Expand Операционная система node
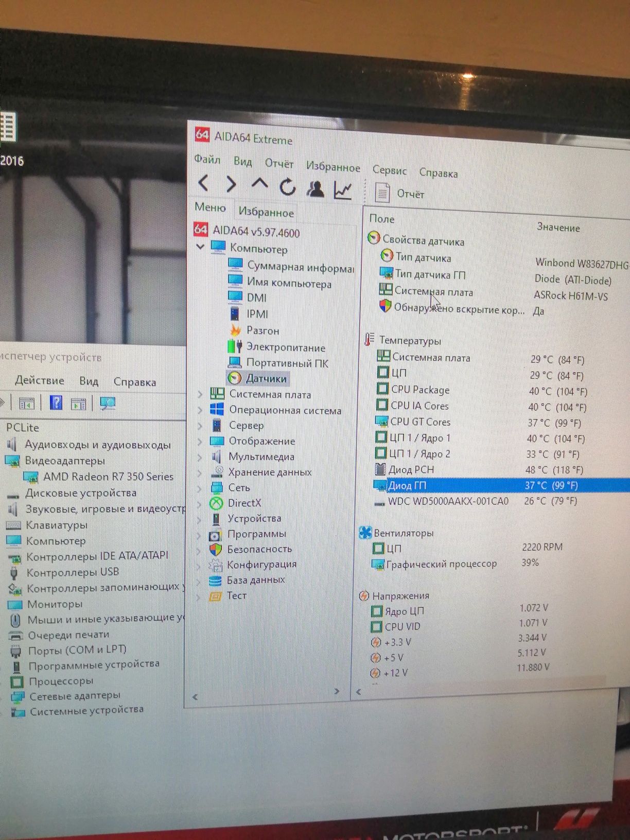 tap(200, 410)
